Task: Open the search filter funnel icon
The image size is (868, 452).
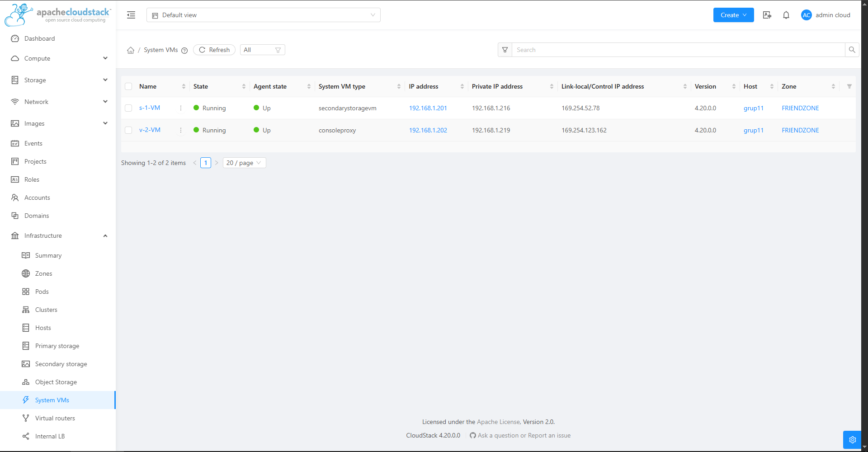Action: tap(505, 50)
